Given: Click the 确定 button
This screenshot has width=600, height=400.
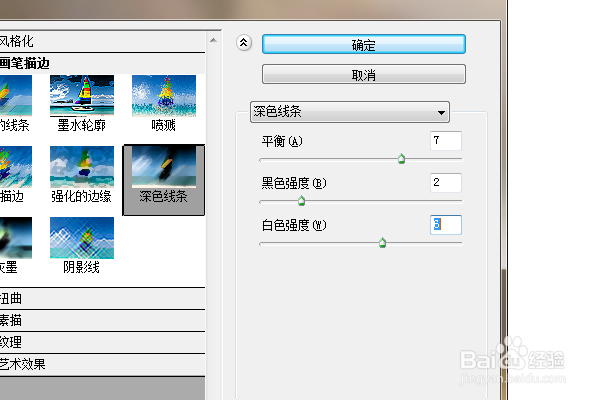Looking at the screenshot, I should tap(364, 44).
